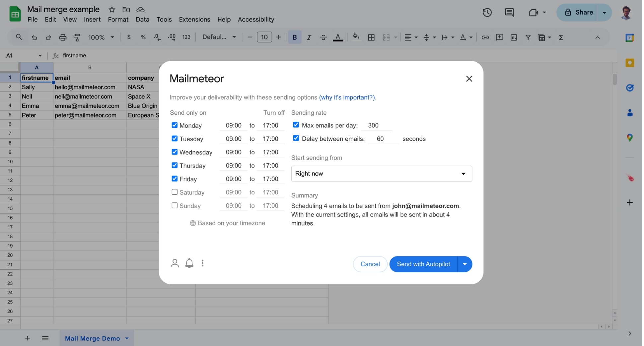Uncheck the Friday checkbox
This screenshot has height=346, width=644.
pos(175,178)
